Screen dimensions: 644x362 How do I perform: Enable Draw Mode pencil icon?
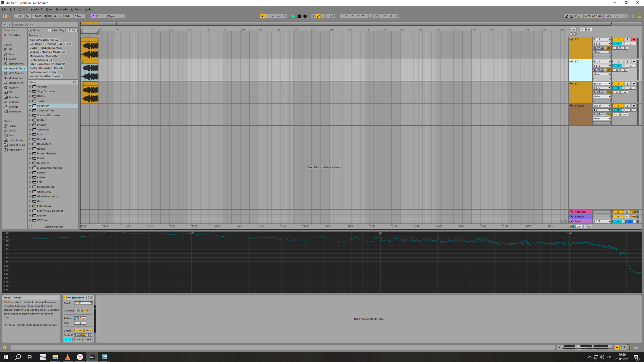click(567, 16)
